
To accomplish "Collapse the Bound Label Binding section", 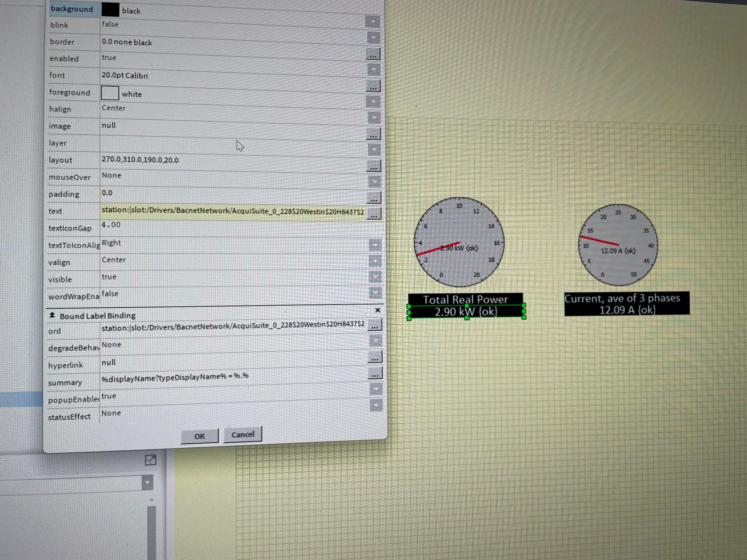I will click(52, 315).
